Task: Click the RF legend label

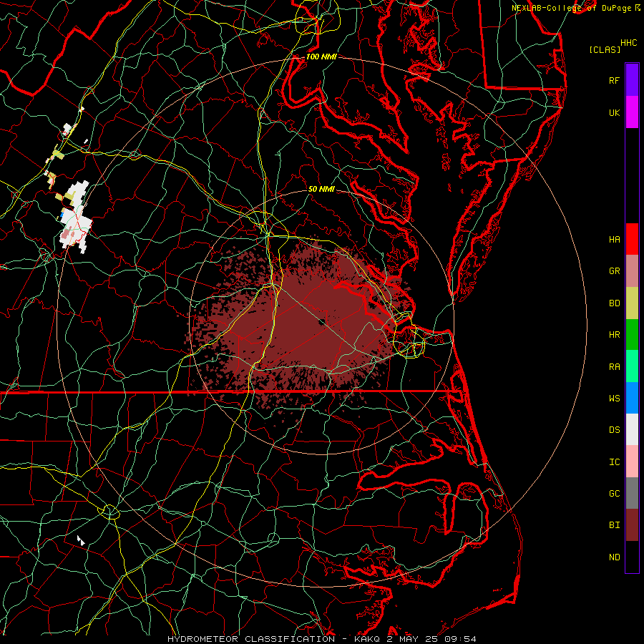Action: pos(614,80)
